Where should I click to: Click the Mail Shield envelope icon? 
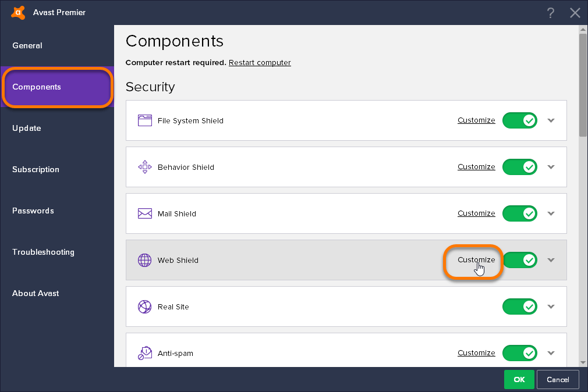click(x=145, y=213)
